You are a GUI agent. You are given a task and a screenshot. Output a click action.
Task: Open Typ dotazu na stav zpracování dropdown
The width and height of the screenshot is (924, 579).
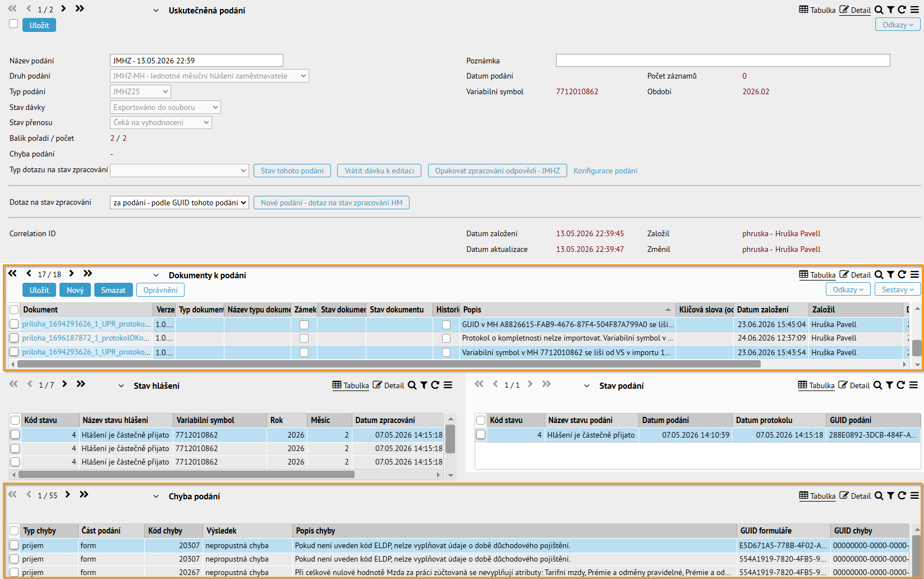pos(180,171)
